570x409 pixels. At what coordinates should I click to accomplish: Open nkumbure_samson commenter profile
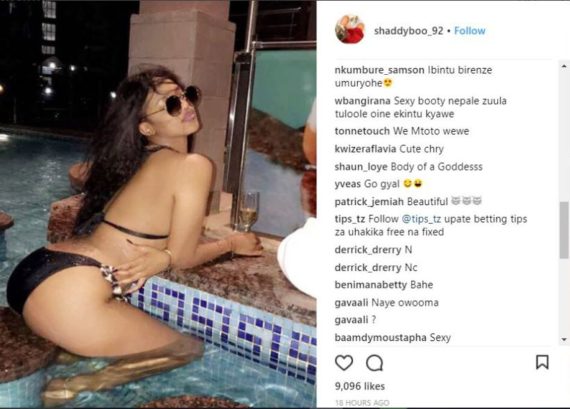click(380, 70)
